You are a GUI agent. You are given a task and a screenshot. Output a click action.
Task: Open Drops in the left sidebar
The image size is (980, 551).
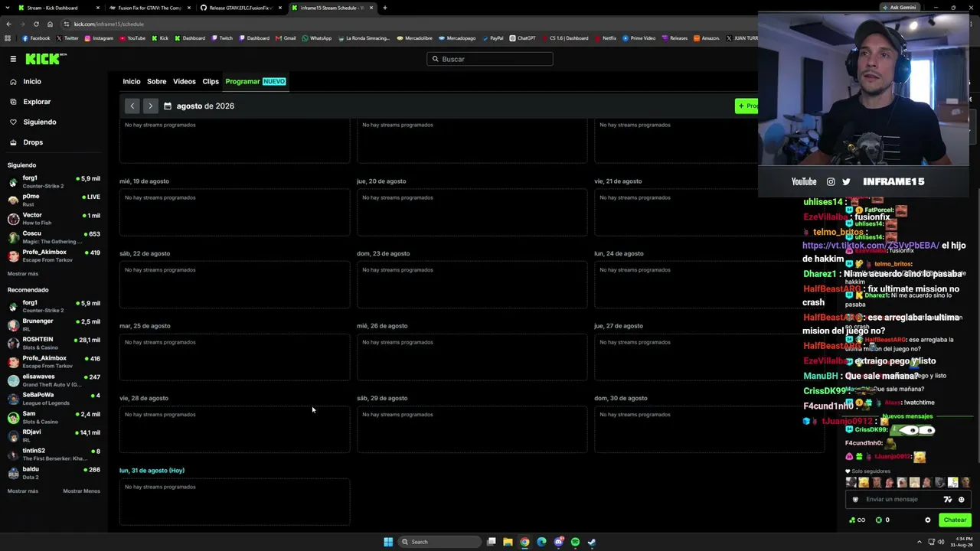coord(32,142)
